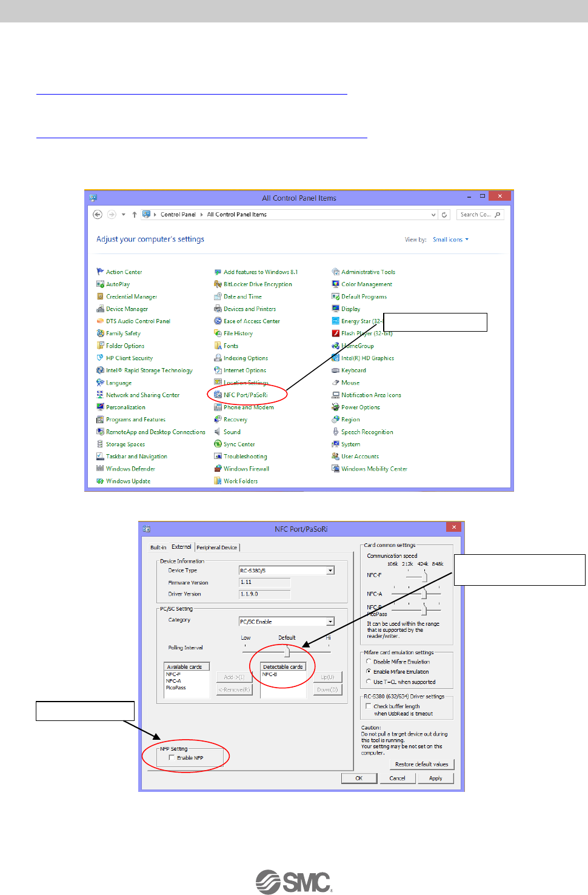Refresh the Control Panel view
The width and height of the screenshot is (588, 895).
click(444, 215)
